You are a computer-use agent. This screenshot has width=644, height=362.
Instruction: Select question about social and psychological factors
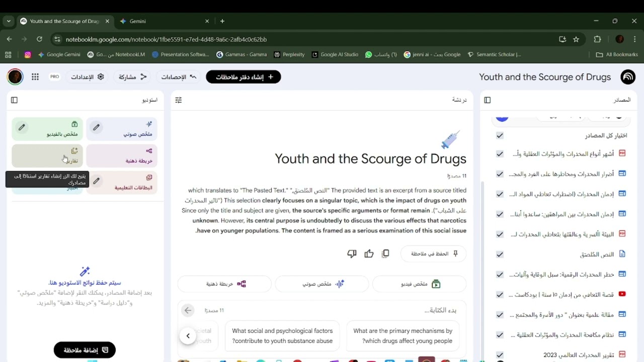click(x=282, y=336)
